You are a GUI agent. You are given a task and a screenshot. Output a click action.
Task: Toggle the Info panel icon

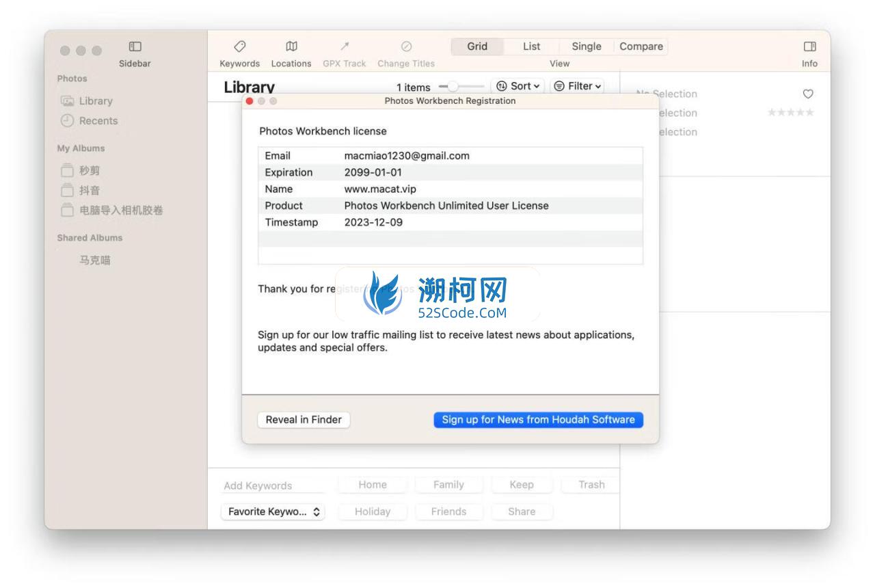pos(809,46)
